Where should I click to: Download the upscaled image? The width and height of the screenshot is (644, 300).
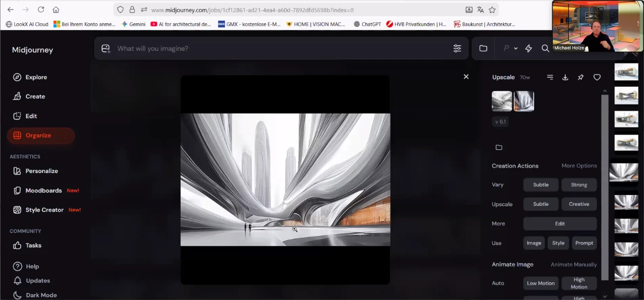(x=565, y=77)
